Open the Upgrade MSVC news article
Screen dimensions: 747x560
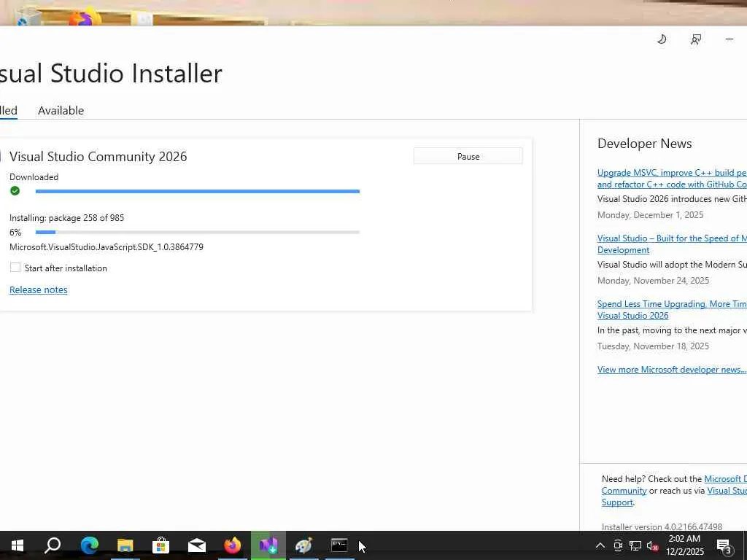672,178
